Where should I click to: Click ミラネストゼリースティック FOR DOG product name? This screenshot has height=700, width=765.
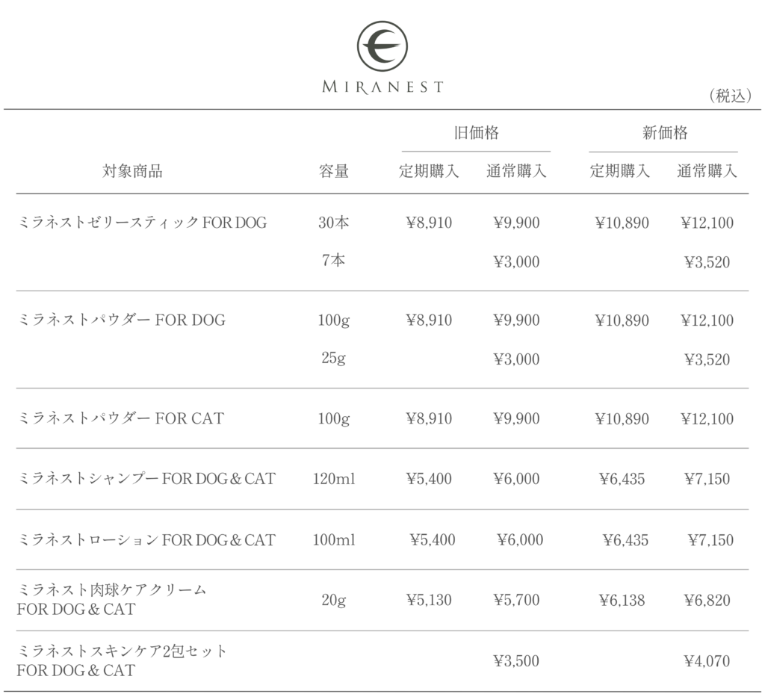143,223
